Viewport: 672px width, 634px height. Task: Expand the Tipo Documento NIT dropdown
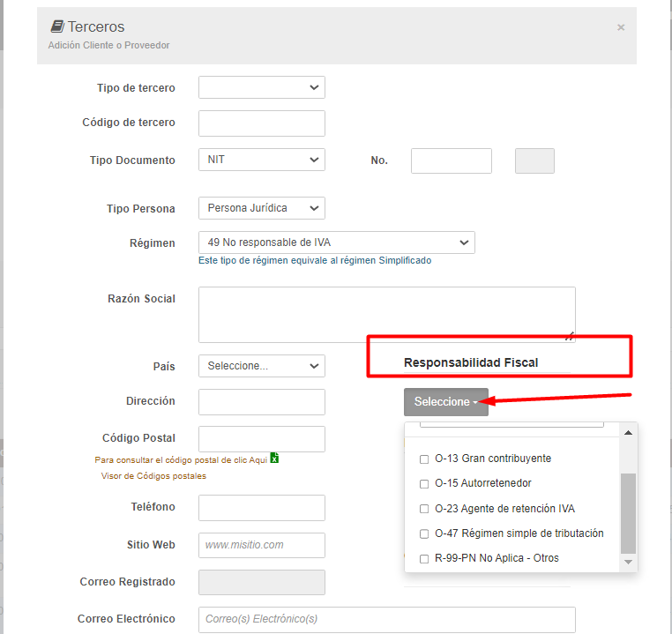[261, 160]
